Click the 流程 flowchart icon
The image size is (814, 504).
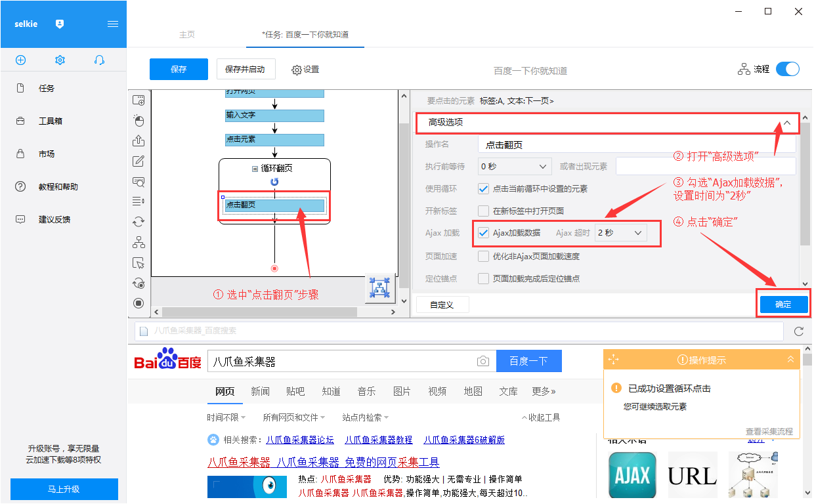pos(744,69)
